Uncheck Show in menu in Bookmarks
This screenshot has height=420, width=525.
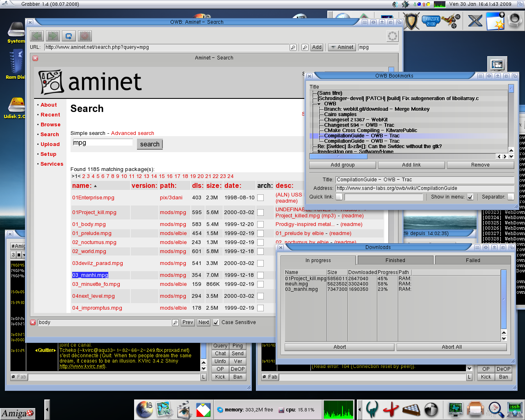click(470, 197)
